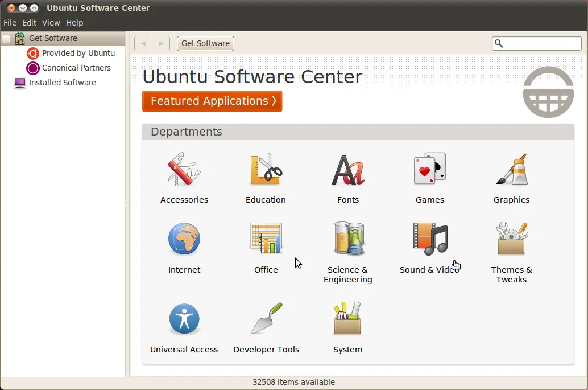Open the File menu
This screenshot has width=588, height=390.
(10, 23)
